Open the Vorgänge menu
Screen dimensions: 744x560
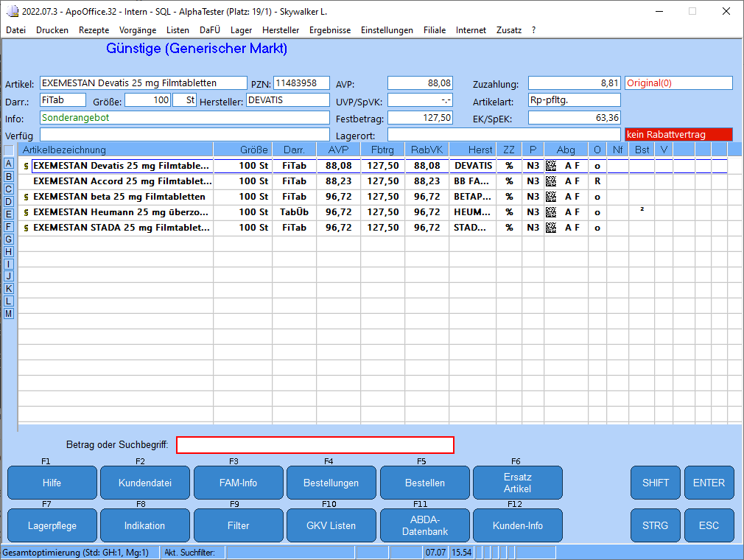click(x=138, y=30)
